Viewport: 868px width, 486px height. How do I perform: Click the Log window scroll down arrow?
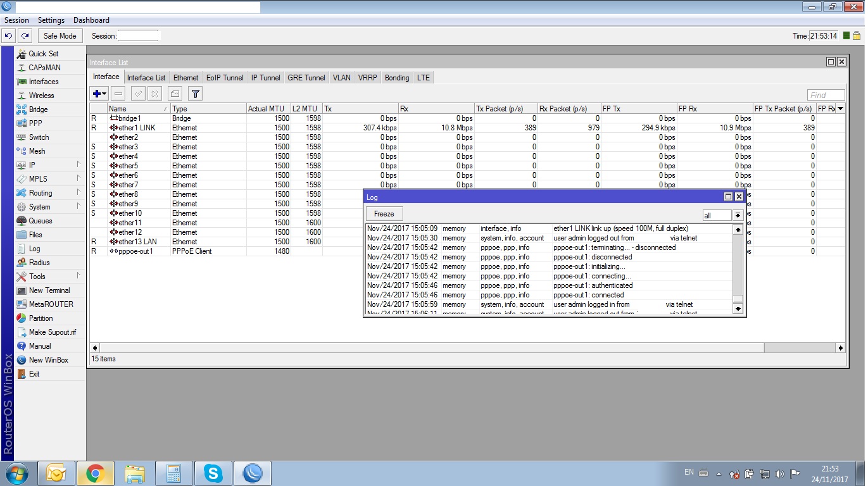click(x=738, y=309)
